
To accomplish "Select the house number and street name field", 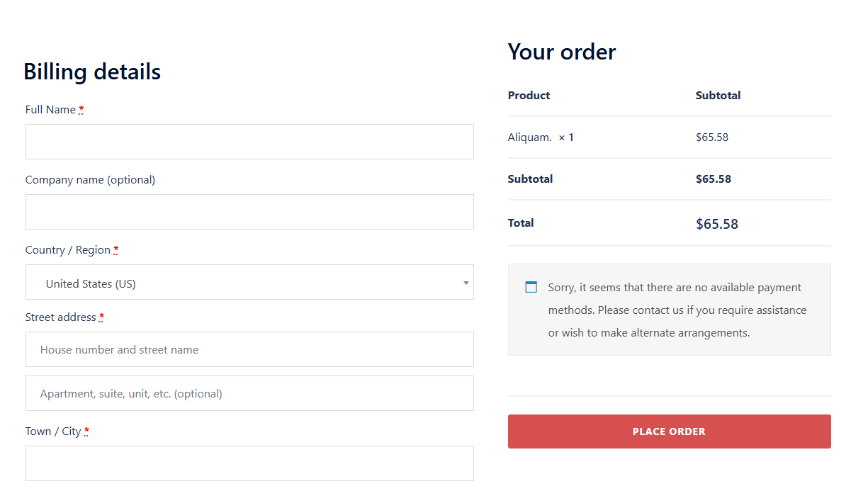I will (x=249, y=349).
